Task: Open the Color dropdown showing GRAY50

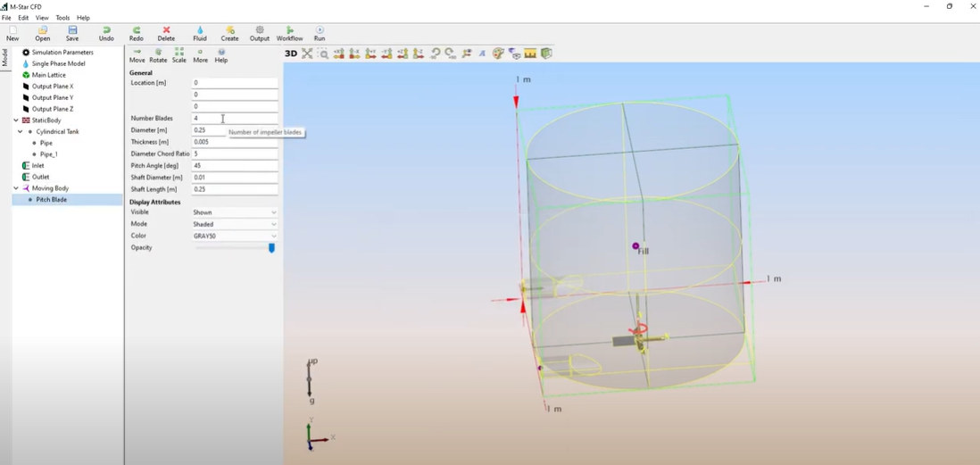Action: 235,236
